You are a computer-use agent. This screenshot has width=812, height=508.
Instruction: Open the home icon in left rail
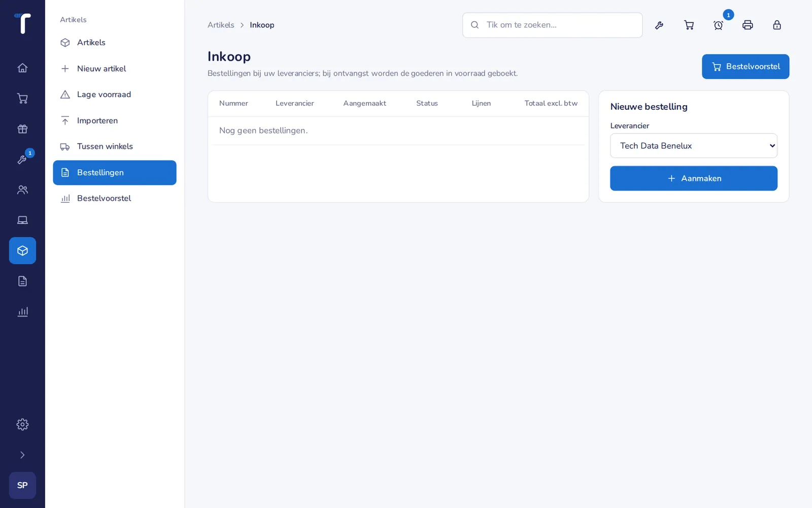point(22,68)
